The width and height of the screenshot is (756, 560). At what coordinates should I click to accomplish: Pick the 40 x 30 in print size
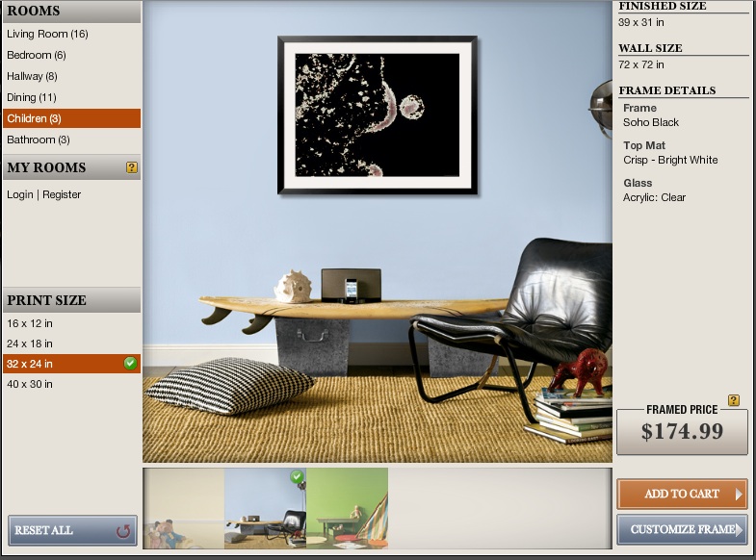(30, 384)
